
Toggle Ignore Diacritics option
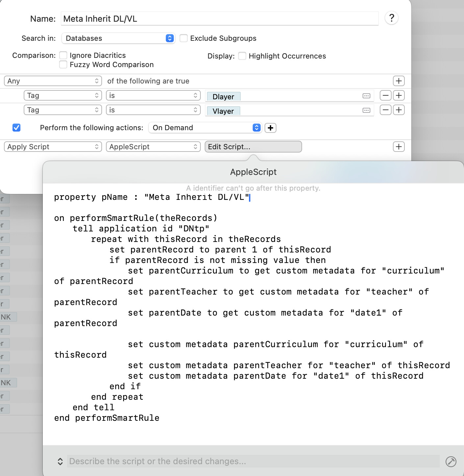pyautogui.click(x=63, y=55)
